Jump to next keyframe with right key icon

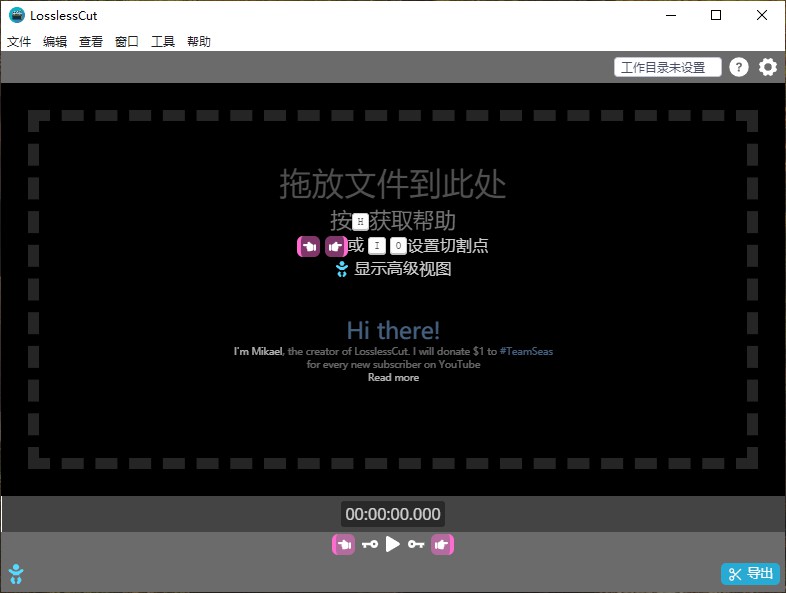tap(416, 544)
